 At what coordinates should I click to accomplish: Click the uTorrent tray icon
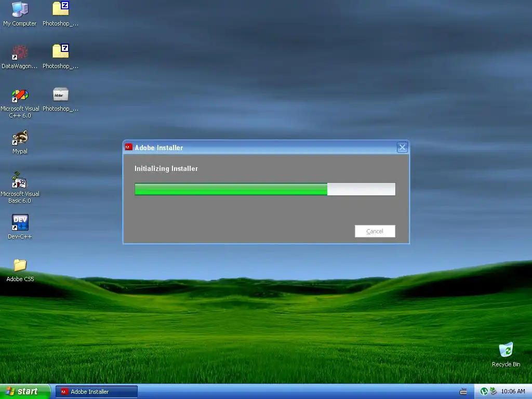(484, 392)
